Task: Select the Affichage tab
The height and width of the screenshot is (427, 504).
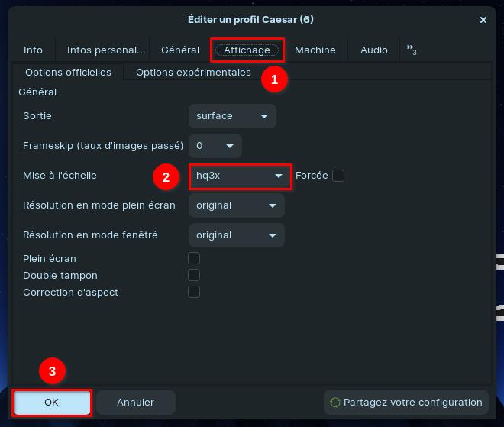Action: point(247,50)
